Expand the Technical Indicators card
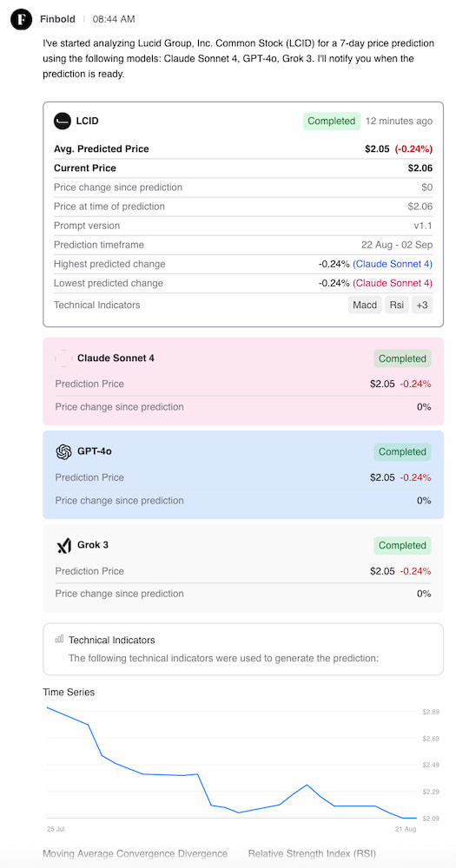This screenshot has width=456, height=868. pos(243,648)
